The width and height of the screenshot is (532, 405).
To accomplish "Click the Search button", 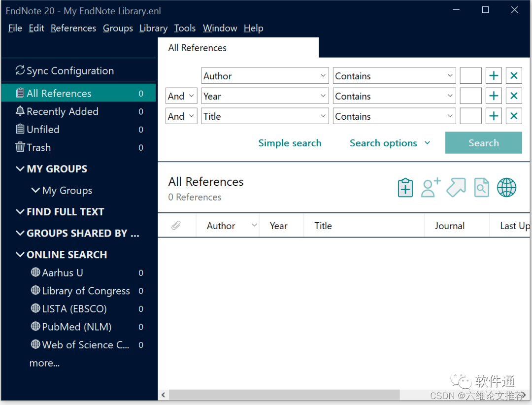I will pos(484,142).
